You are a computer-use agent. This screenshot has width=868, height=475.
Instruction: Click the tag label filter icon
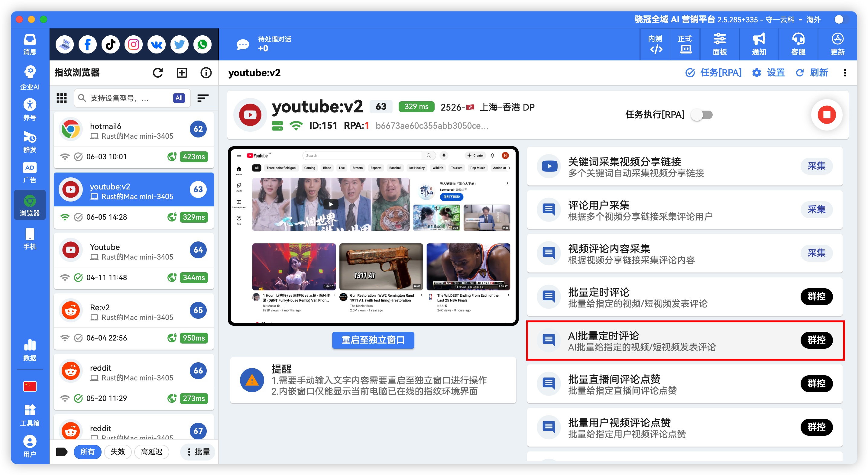[x=62, y=452]
